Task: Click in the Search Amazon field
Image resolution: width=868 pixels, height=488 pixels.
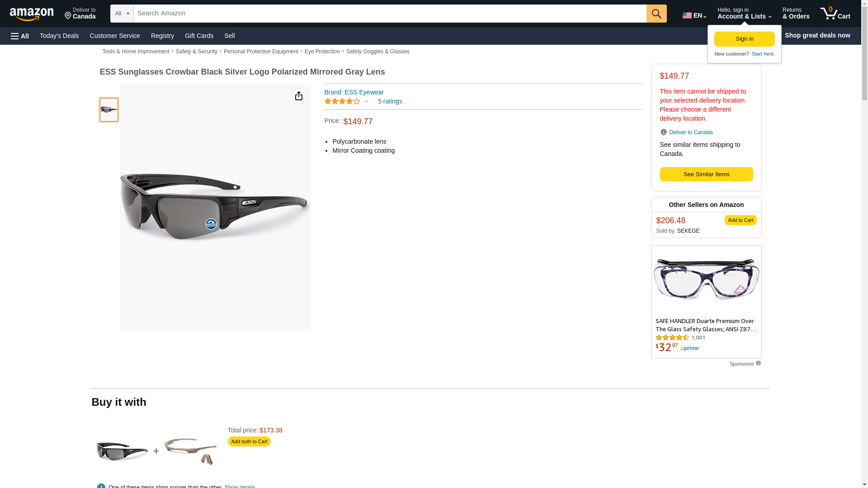Action: tap(389, 14)
